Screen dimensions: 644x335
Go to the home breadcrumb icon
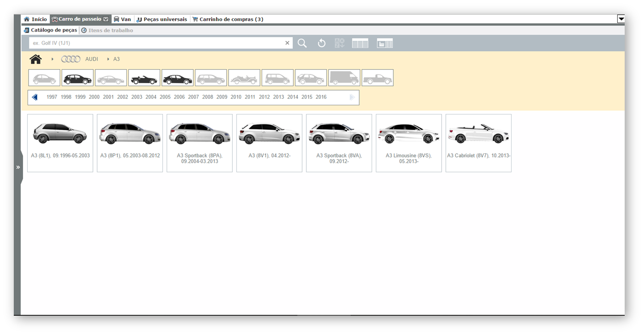tap(35, 59)
